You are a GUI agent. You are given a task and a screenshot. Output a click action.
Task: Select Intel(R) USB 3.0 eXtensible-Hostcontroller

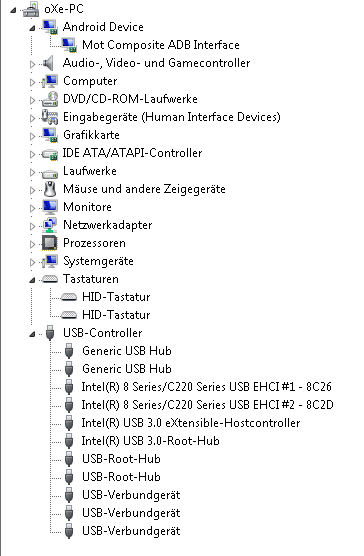[191, 423]
